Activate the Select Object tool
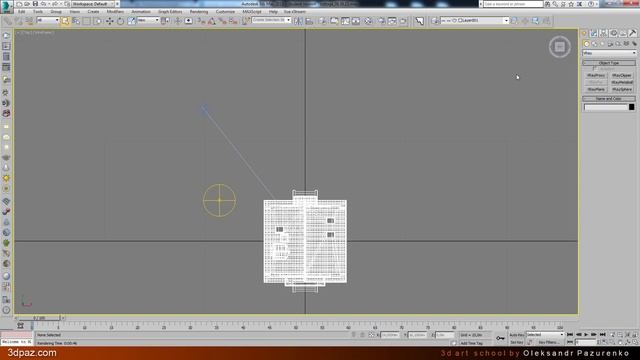 pos(65,21)
